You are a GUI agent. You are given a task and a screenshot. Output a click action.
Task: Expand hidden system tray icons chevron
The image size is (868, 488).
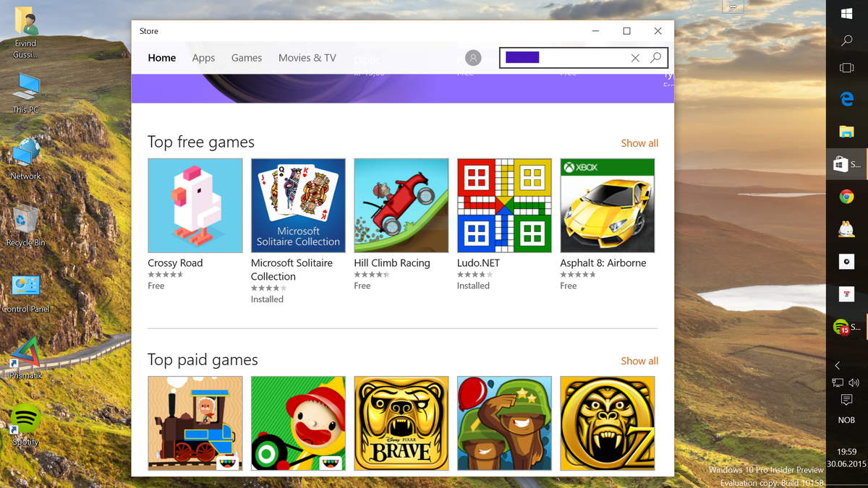coord(838,366)
